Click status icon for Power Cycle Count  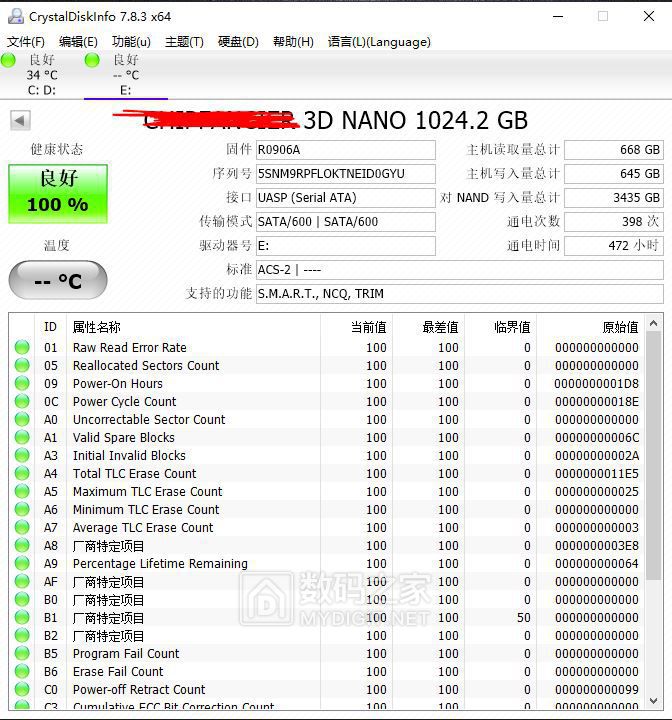pos(22,401)
